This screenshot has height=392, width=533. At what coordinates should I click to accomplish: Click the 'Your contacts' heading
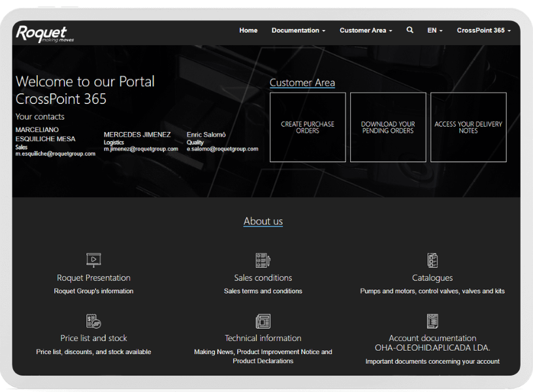click(40, 116)
